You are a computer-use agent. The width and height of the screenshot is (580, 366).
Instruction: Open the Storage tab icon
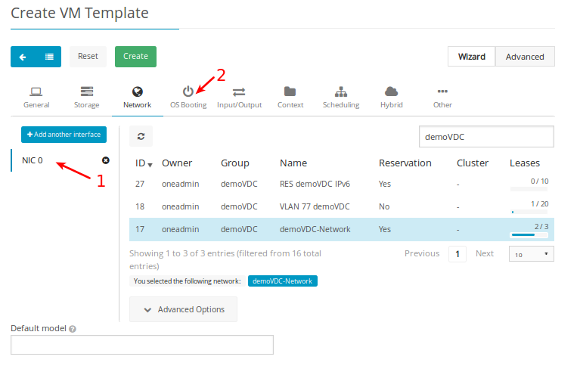[87, 91]
